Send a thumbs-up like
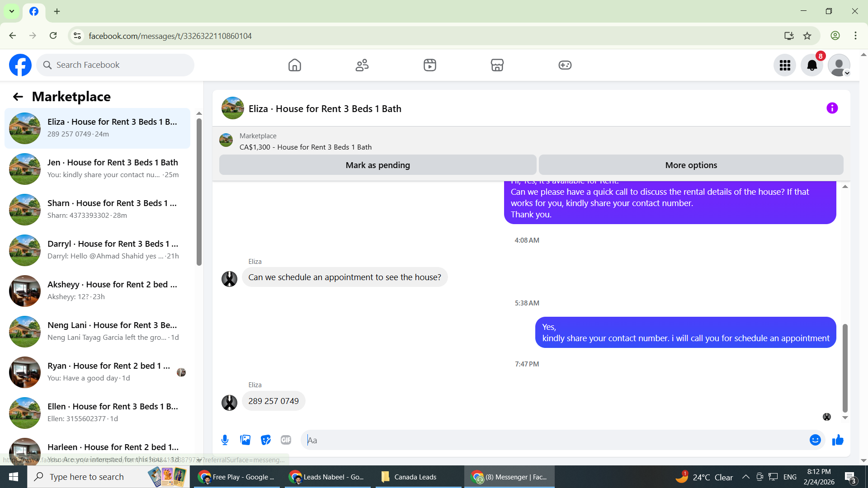This screenshot has height=488, width=868. (838, 440)
